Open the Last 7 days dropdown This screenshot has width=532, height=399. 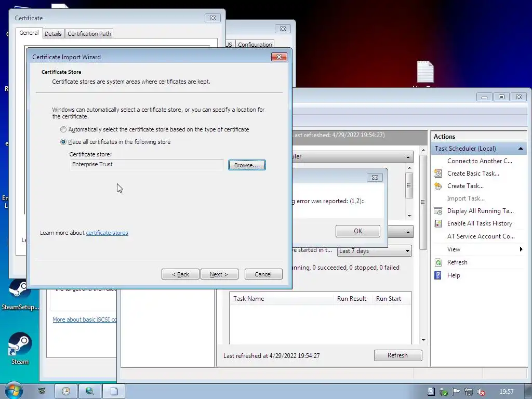tap(375, 251)
